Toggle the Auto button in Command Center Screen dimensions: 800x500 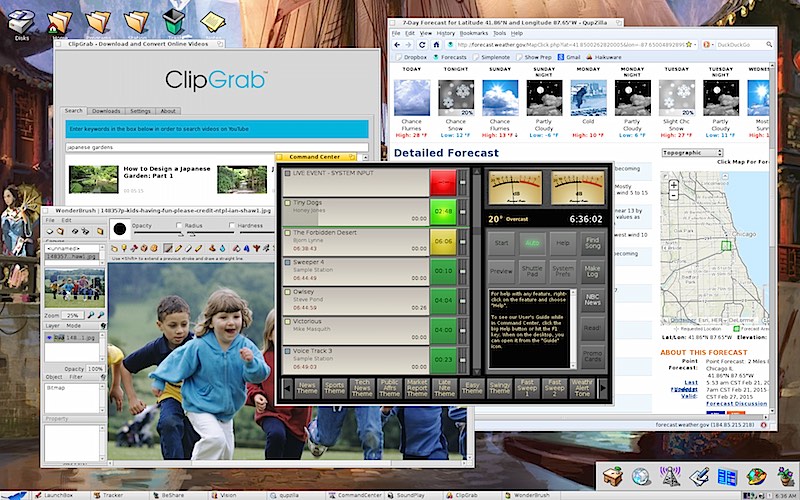pyautogui.click(x=532, y=243)
